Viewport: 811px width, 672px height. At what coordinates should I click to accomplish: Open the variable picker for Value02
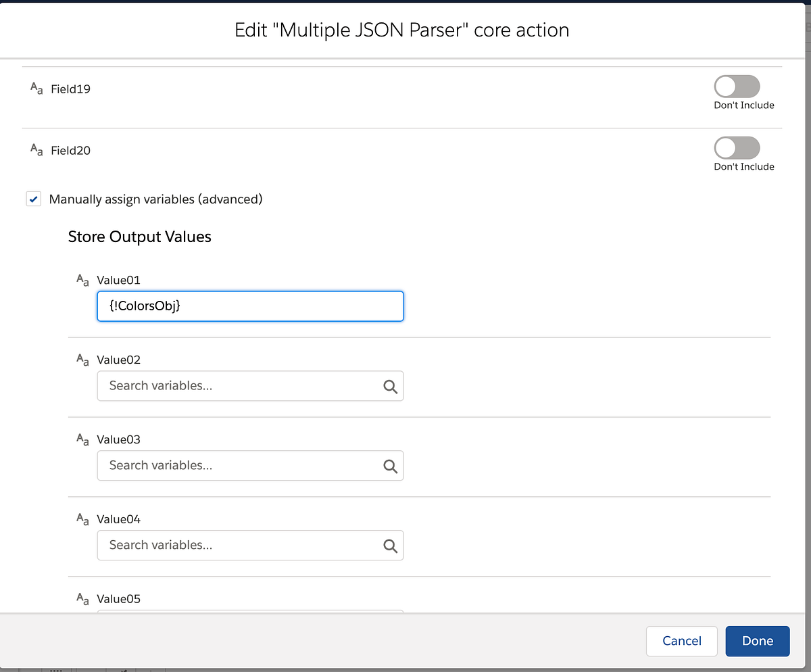pyautogui.click(x=237, y=386)
